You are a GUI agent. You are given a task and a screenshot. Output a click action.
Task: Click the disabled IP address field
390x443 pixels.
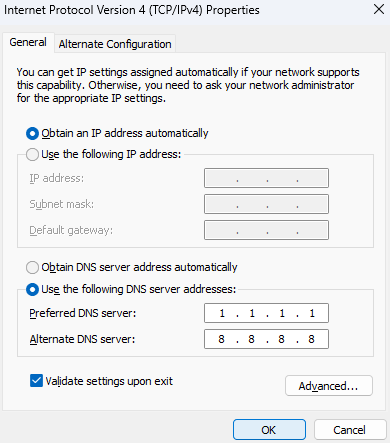point(266,178)
